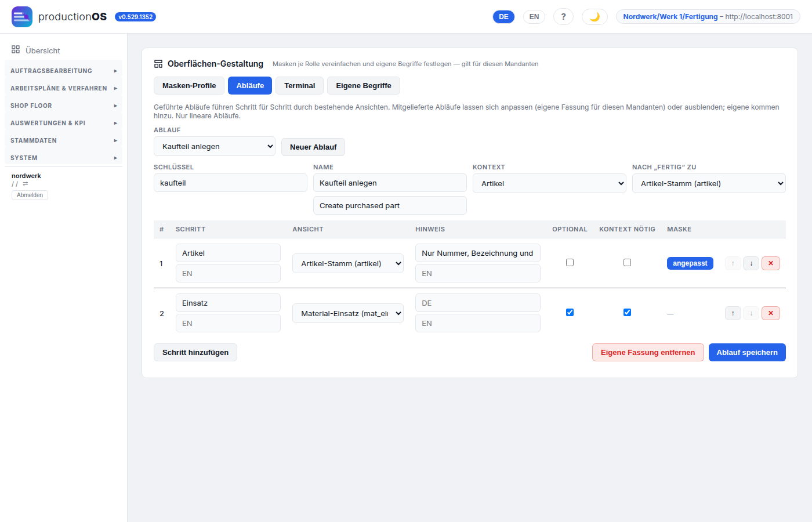The image size is (812, 522).
Task: Move step 1 Artikel down
Action: (x=751, y=263)
